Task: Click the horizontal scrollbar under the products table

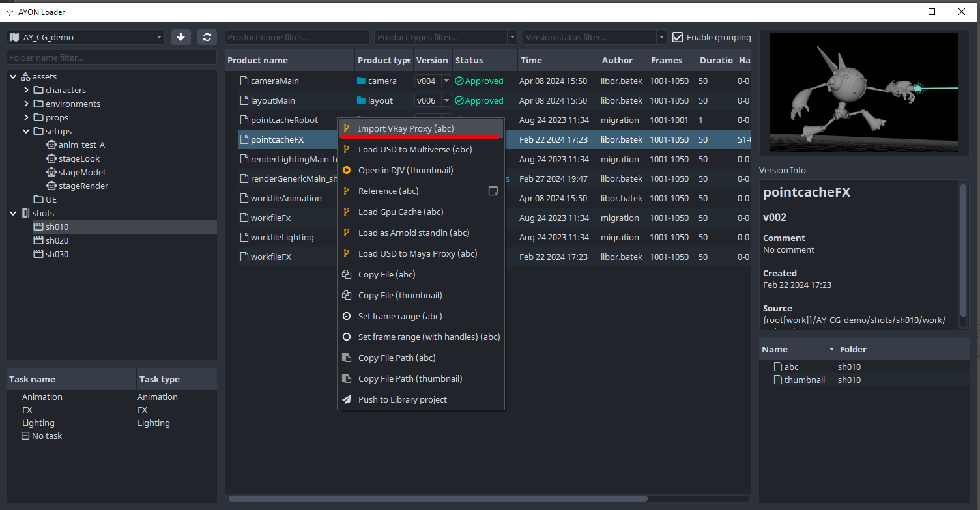Action: coord(438,499)
